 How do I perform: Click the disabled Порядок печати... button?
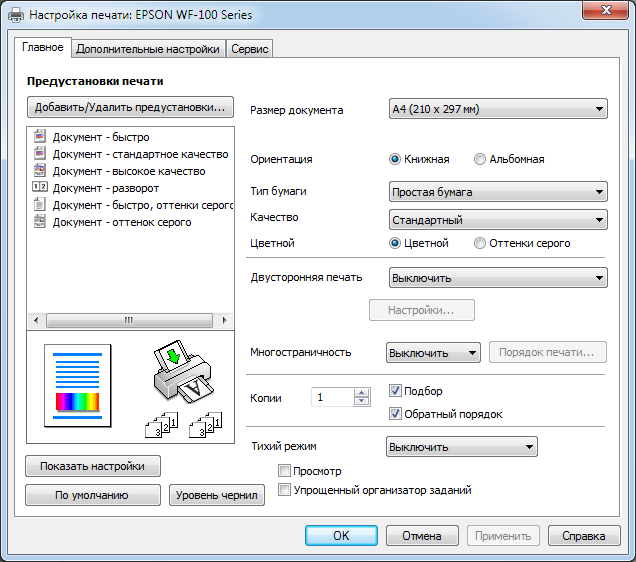[548, 352]
